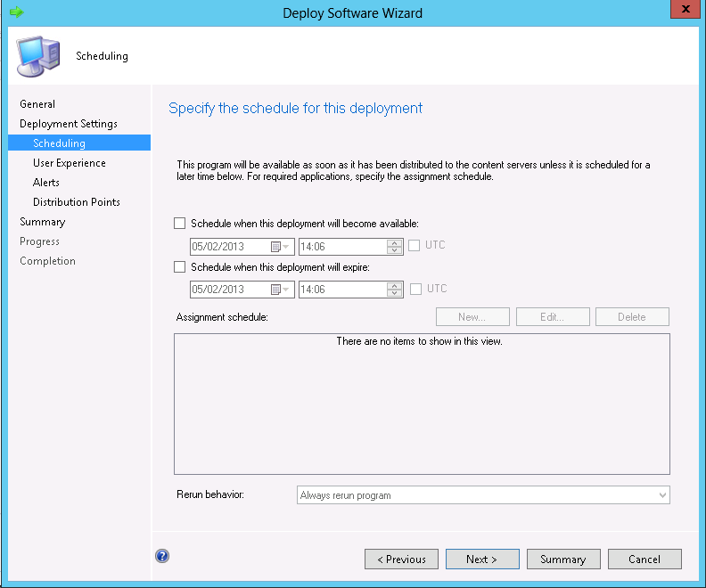The image size is (706, 588).
Task: Enable Schedule when deployment will become available
Action: (x=180, y=223)
